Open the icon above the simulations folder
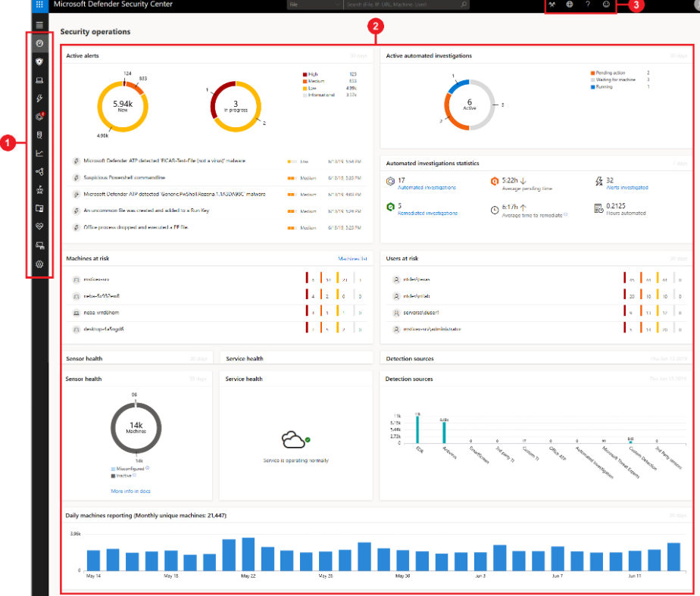The height and width of the screenshot is (596, 700). tap(39, 189)
